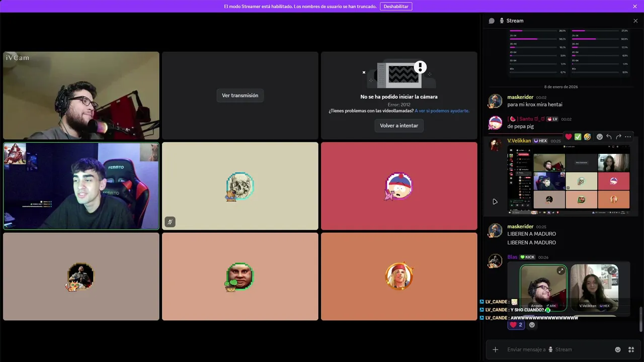Click V.Velikkan's HEX server tag badge
The image size is (644, 362).
point(540,141)
